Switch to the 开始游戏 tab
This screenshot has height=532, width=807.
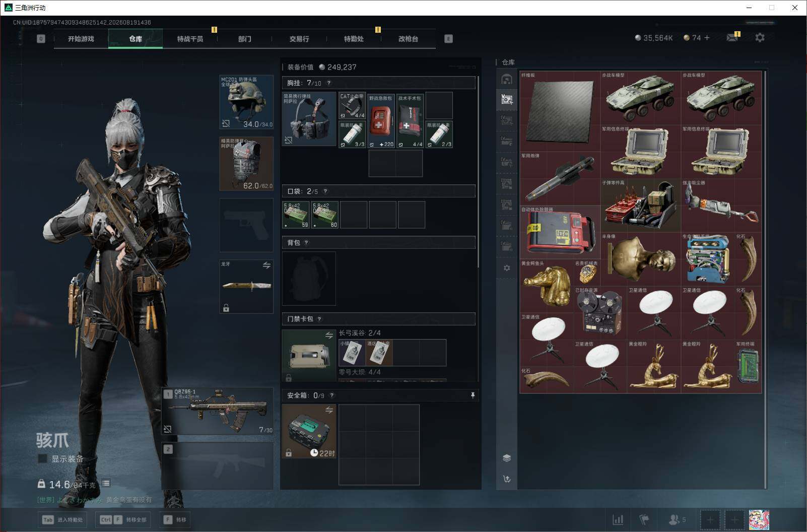81,39
